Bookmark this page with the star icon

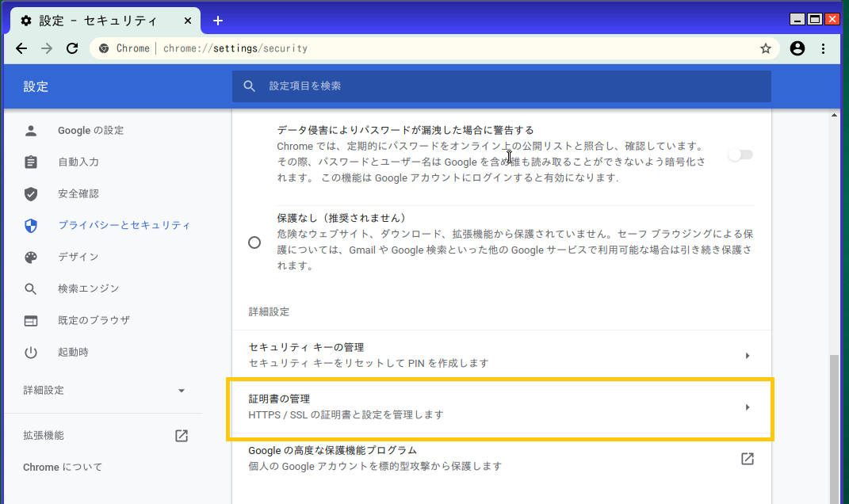(x=765, y=48)
